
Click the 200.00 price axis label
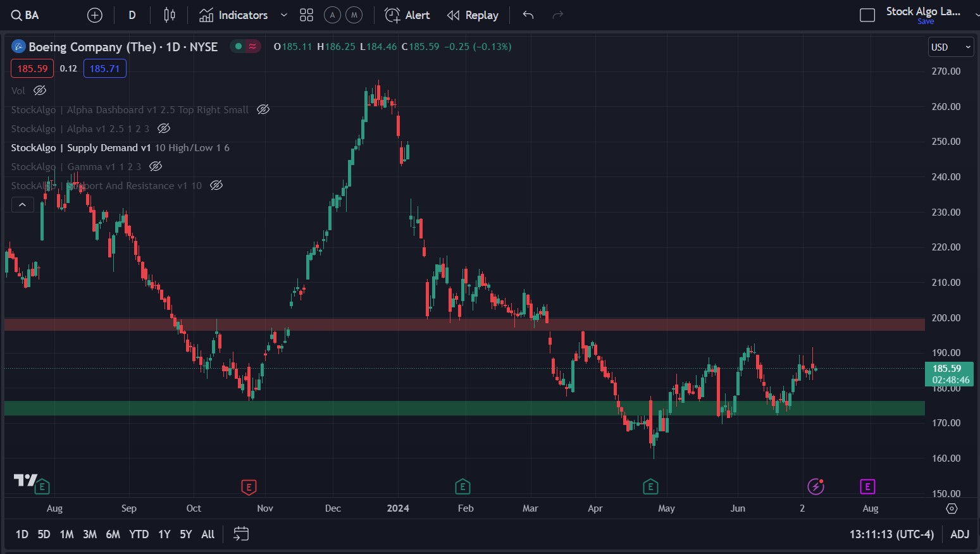click(946, 317)
